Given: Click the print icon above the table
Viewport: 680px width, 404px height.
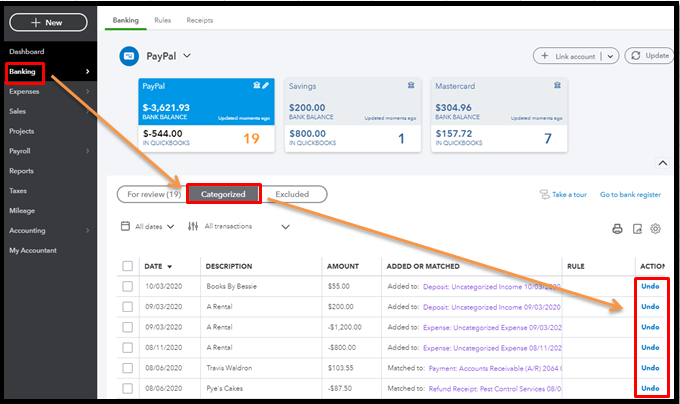Looking at the screenshot, I should click(617, 229).
